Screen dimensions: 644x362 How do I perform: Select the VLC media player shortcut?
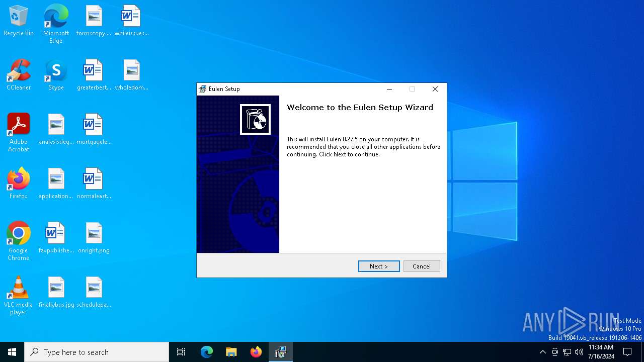pyautogui.click(x=19, y=296)
